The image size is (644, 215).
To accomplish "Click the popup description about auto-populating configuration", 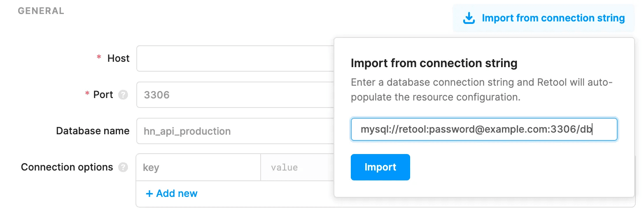I will (482, 90).
